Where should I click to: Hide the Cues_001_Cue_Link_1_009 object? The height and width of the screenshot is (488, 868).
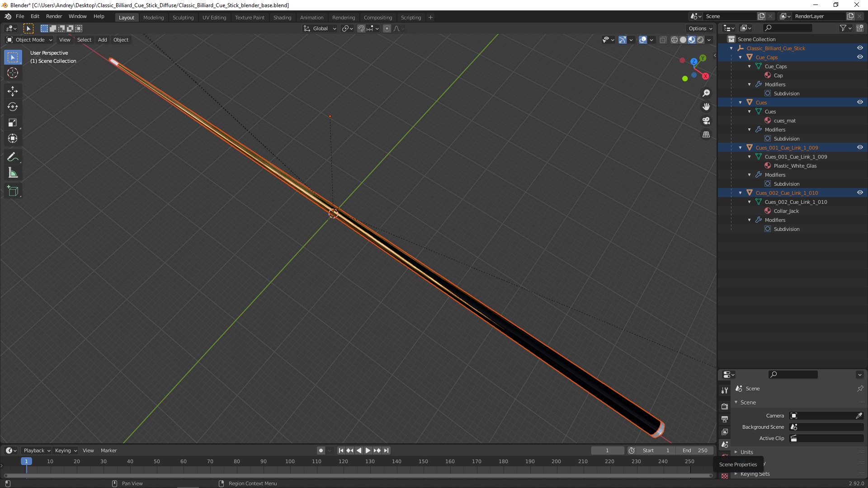click(x=860, y=147)
